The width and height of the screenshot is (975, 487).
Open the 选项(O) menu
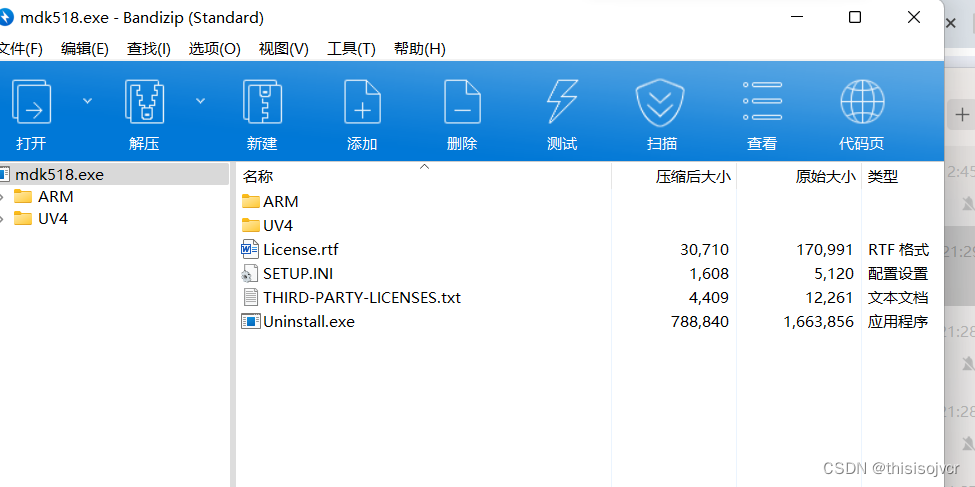pos(215,49)
